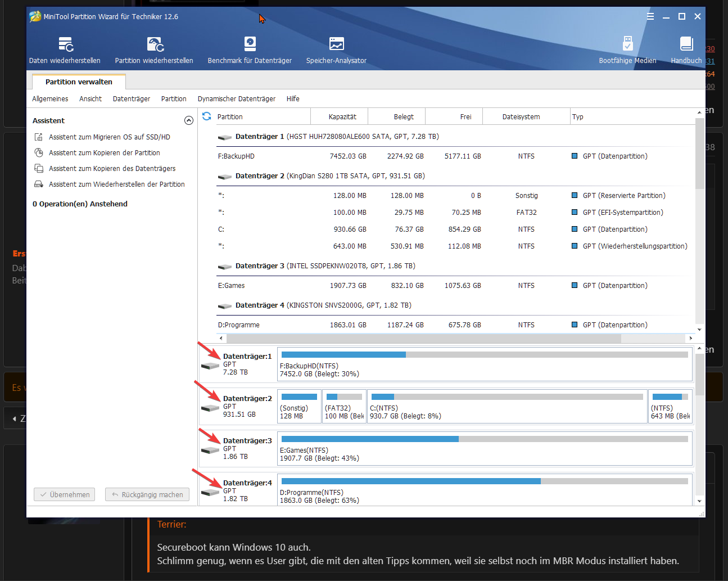Start Assistent zum Kopieren der Partition
Image resolution: width=728 pixels, height=581 pixels.
[x=105, y=152]
